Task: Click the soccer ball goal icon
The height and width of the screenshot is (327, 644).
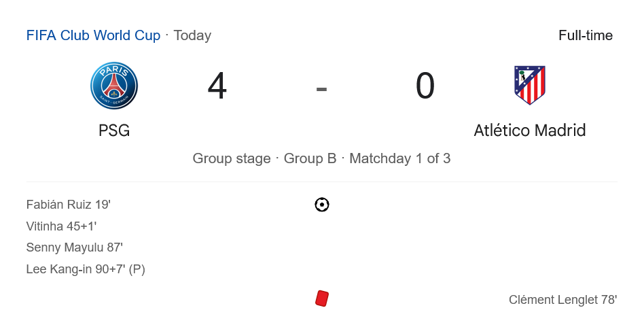Action: point(322,205)
